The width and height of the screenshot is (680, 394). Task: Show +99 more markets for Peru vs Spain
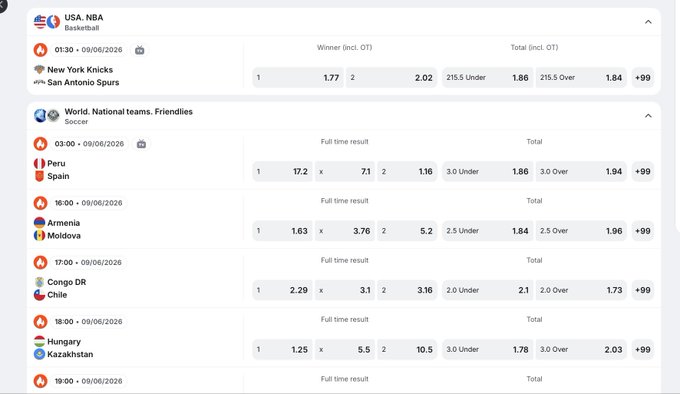pos(643,172)
